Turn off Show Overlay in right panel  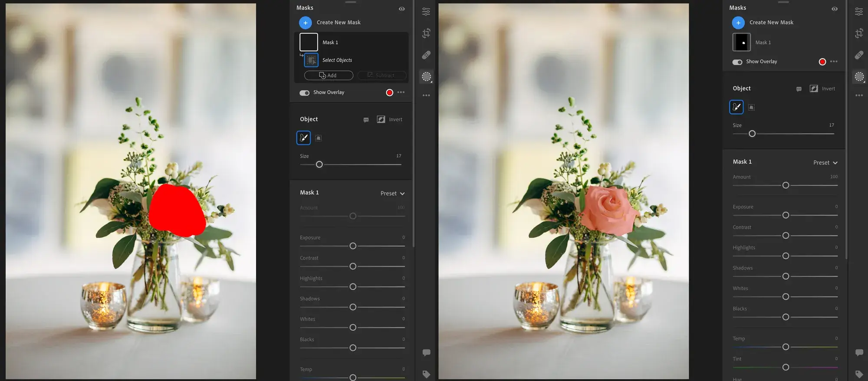pyautogui.click(x=737, y=62)
